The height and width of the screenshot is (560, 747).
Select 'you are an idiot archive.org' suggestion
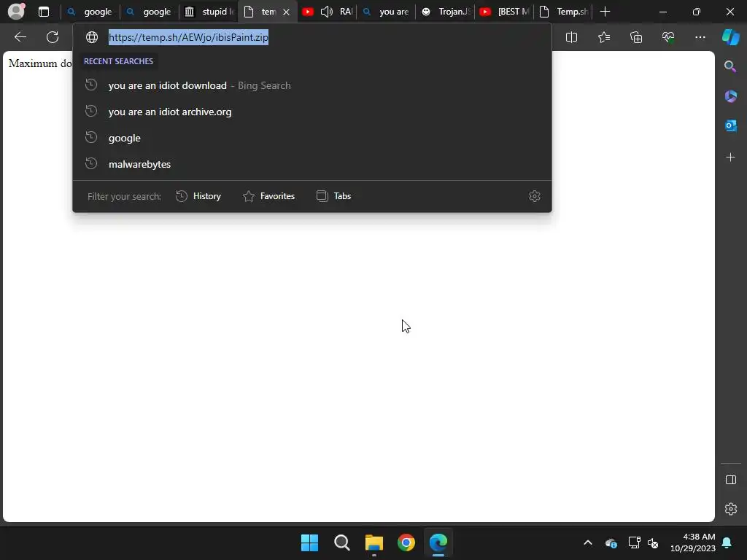(312, 112)
